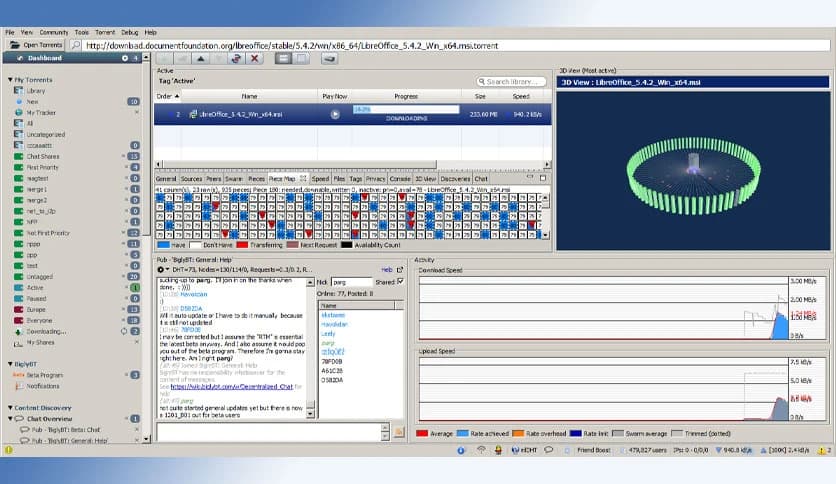The width and height of the screenshot is (836, 484).
Task: Click the pop-out chat window icon
Action: 400,270
